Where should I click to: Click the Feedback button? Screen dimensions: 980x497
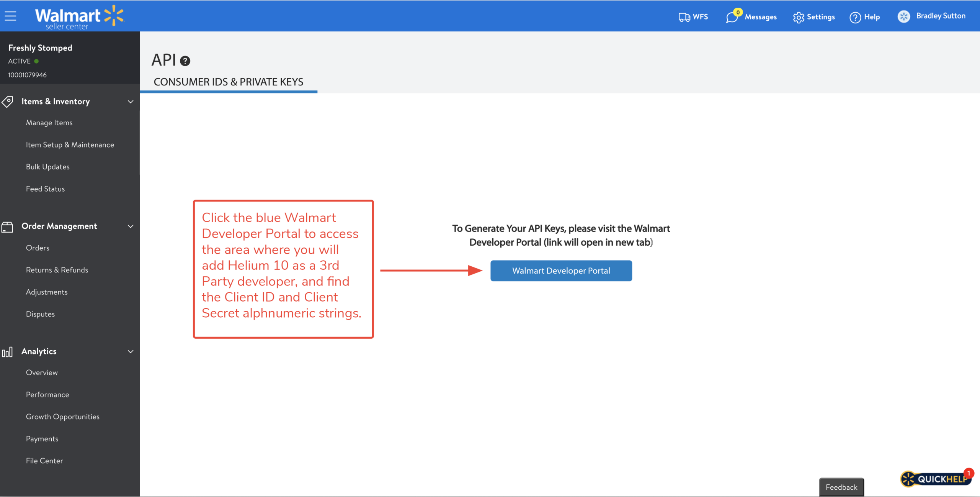(x=841, y=487)
